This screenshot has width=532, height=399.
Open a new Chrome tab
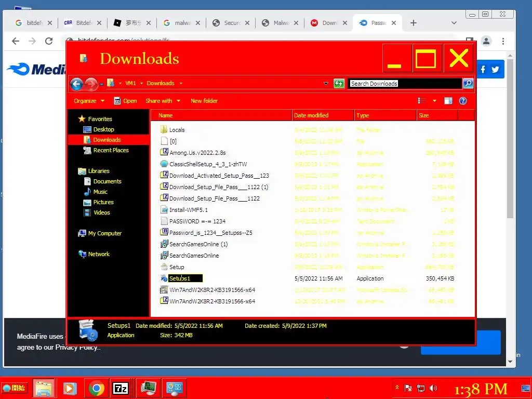(413, 23)
